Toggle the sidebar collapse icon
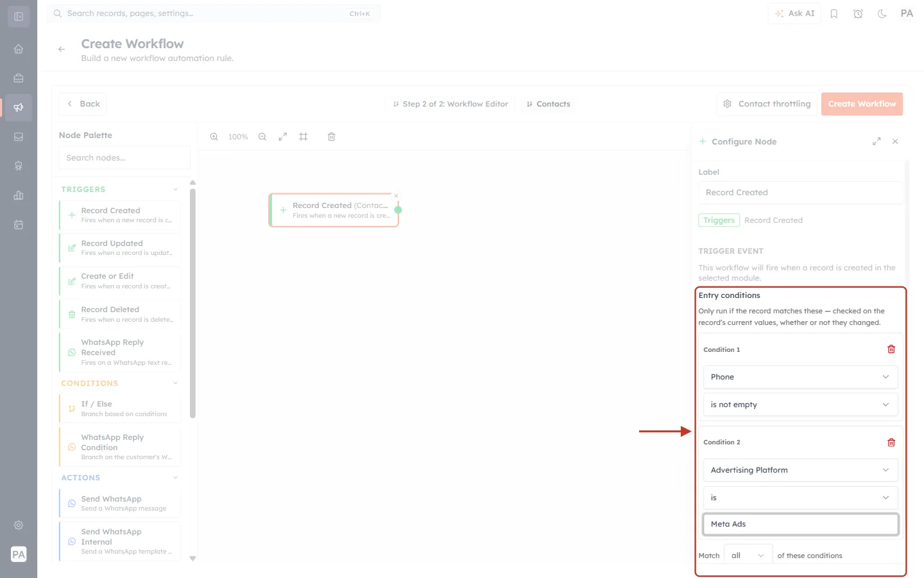The height and width of the screenshot is (578, 924). (x=19, y=17)
